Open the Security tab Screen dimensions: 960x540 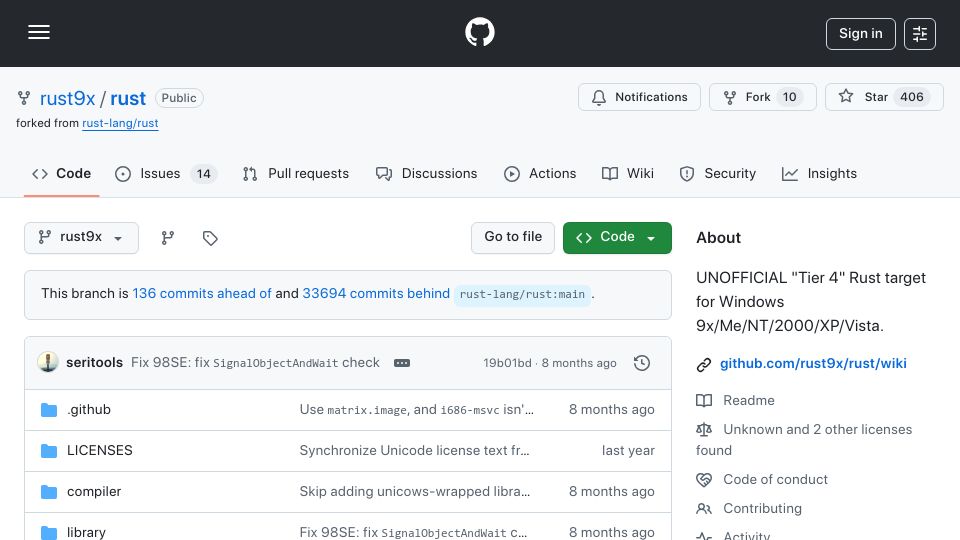coord(718,174)
